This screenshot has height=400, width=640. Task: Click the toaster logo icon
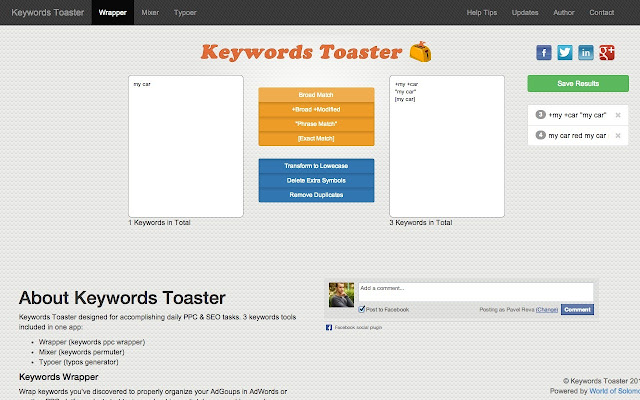[420, 51]
